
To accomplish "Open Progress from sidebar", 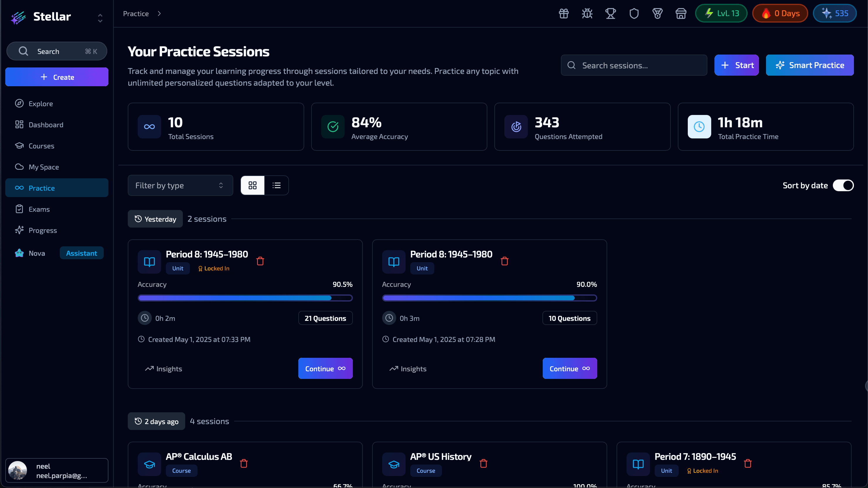I will [x=57, y=230].
